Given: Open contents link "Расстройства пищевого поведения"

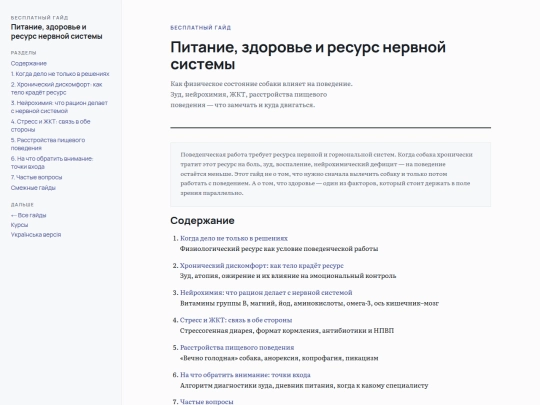Looking at the screenshot, I should click(237, 347).
